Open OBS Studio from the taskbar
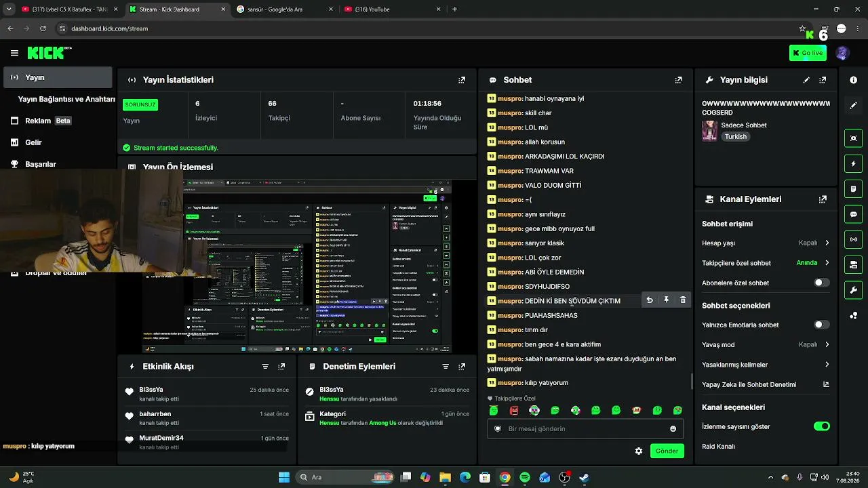868x488 pixels. (564, 477)
